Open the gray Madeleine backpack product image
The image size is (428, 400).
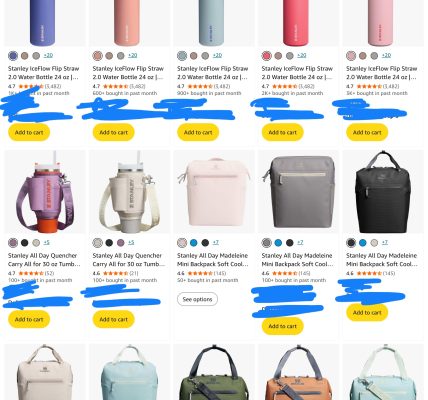298,192
